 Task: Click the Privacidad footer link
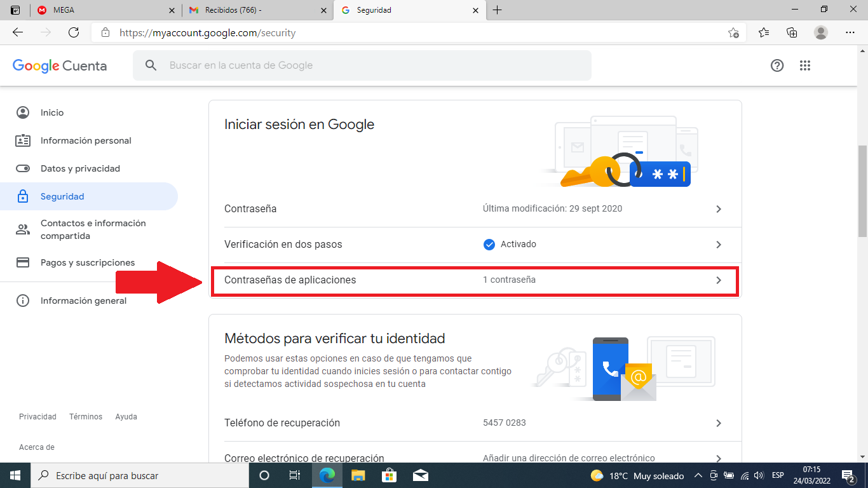pos(37,417)
